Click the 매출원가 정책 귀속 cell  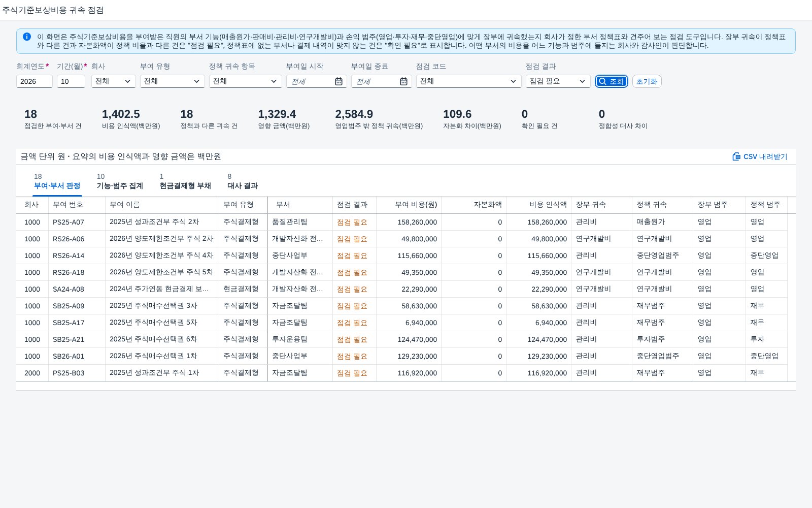point(662,222)
